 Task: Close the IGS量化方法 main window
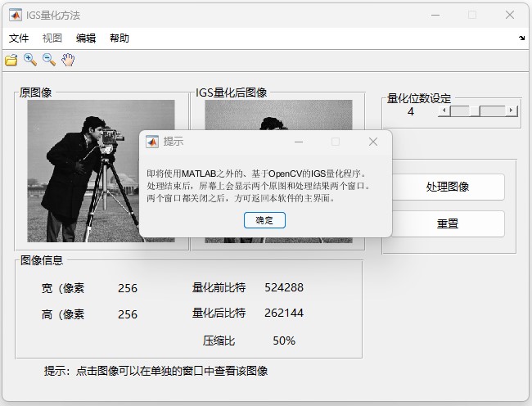(510, 15)
